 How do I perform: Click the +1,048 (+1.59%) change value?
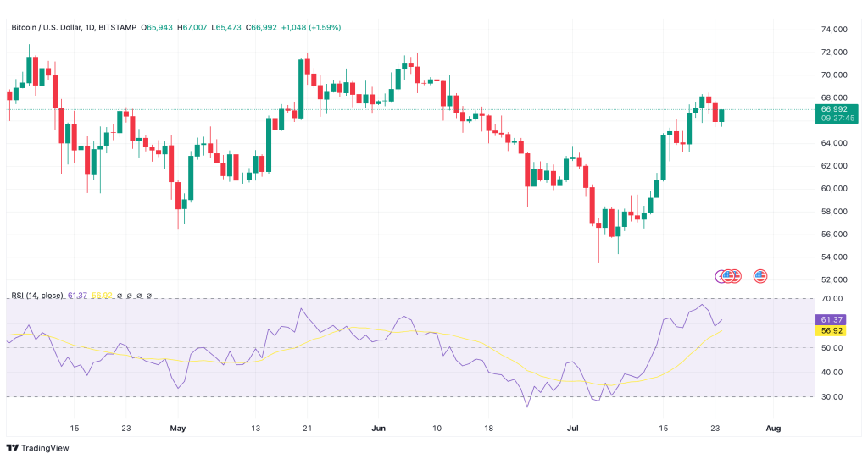[311, 27]
